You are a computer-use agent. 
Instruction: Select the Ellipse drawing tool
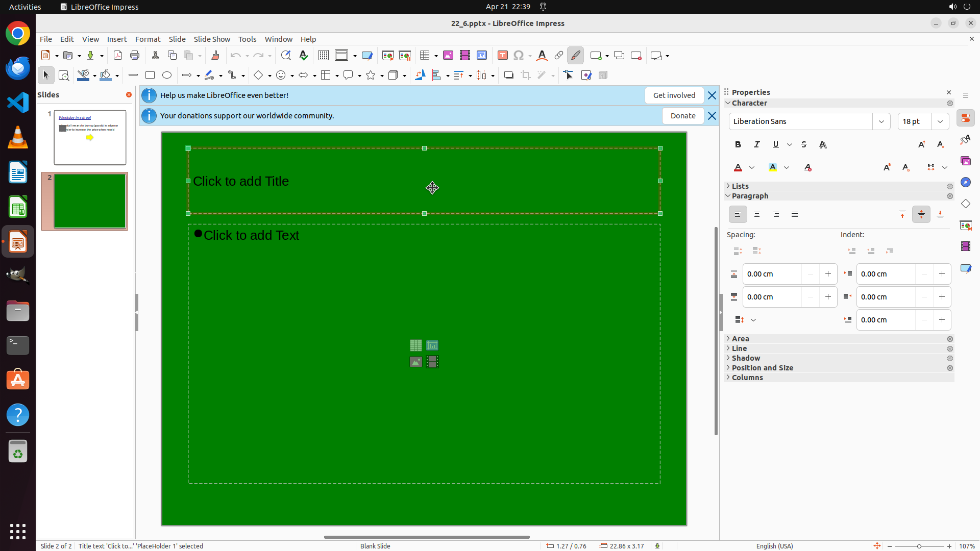[167, 76]
